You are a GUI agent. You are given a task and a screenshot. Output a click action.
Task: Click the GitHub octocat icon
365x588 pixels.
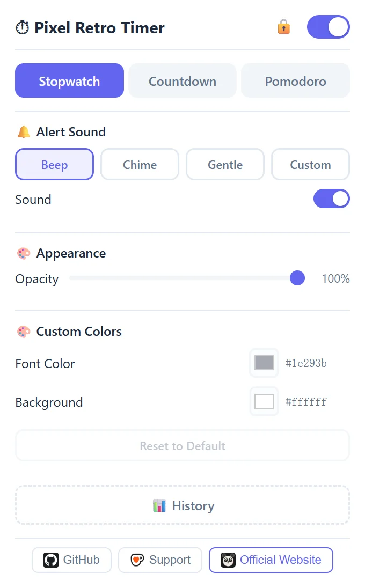point(51,560)
